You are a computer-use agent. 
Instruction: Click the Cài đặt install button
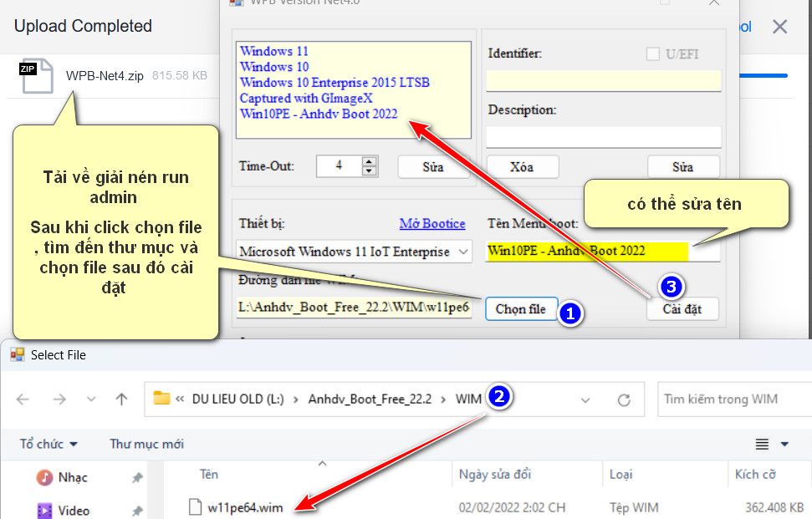(682, 309)
